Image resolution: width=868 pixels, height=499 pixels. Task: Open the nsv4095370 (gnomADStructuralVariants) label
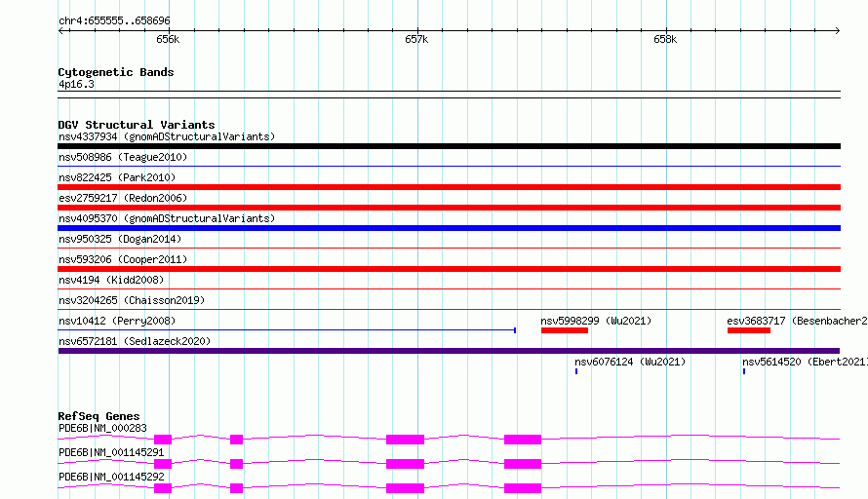[167, 218]
